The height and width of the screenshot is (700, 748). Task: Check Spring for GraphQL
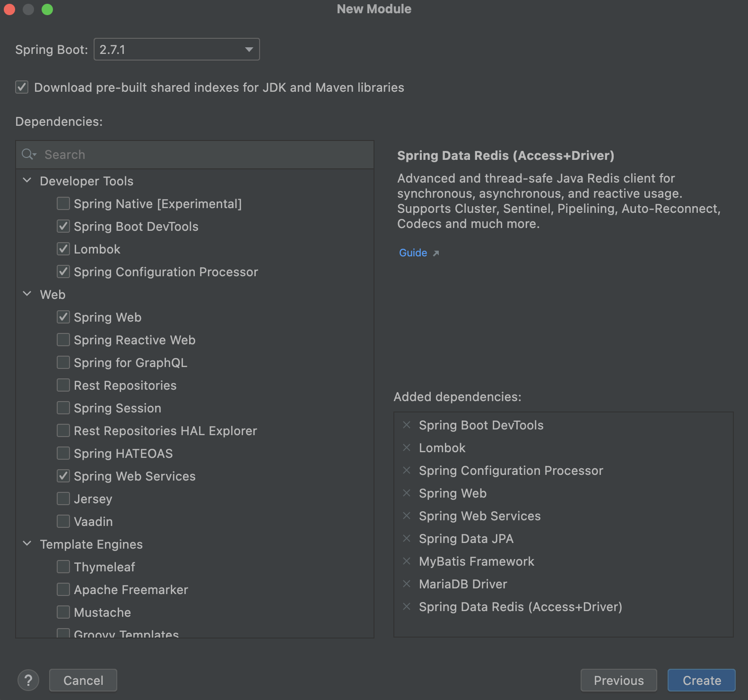coord(63,362)
